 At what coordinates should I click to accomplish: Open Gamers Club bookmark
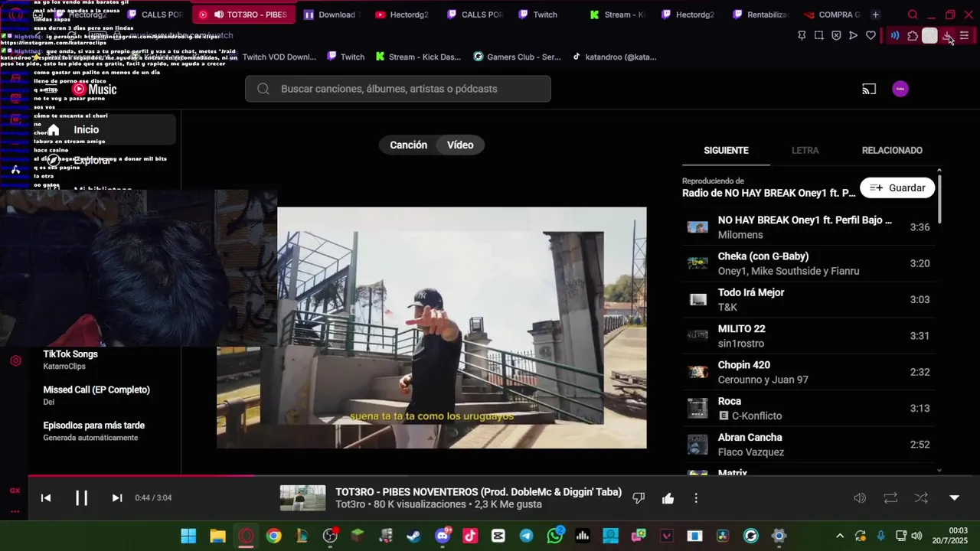point(517,57)
